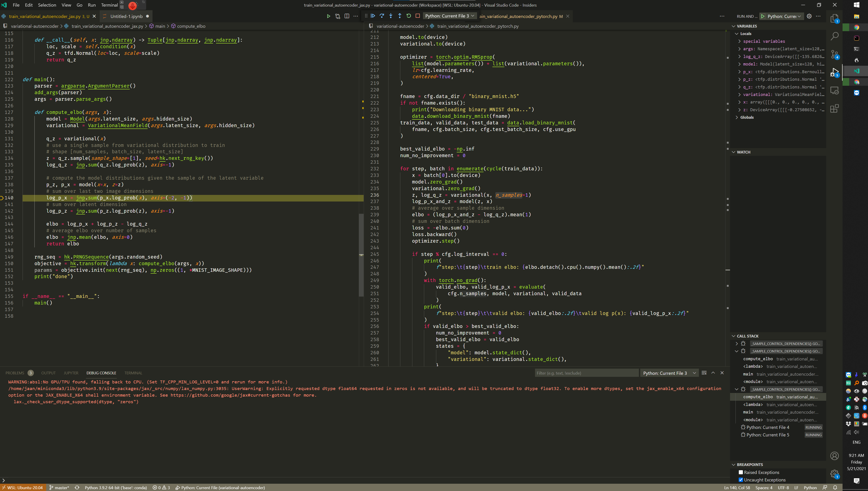Switch to the TERMINAL panel tab
868x491 pixels.
[133, 373]
